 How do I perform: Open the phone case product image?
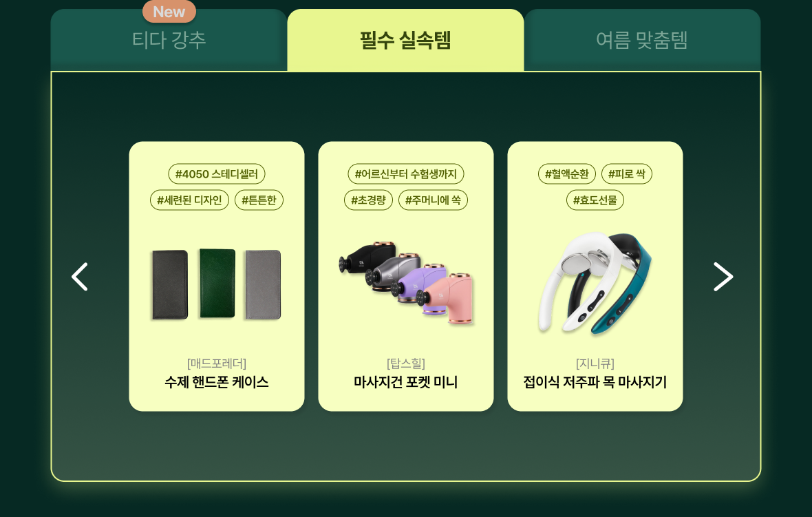pos(217,284)
